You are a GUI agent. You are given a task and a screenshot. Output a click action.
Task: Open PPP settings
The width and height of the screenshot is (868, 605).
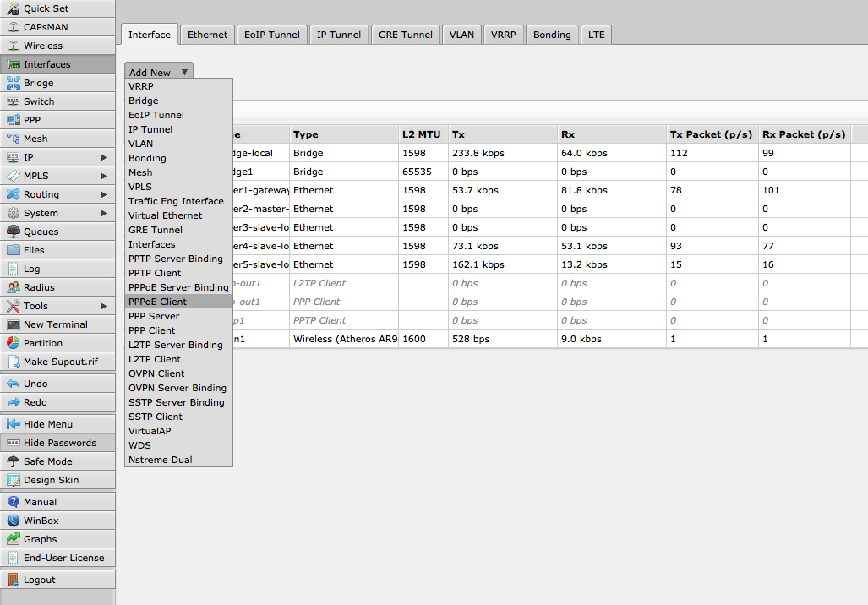point(34,119)
